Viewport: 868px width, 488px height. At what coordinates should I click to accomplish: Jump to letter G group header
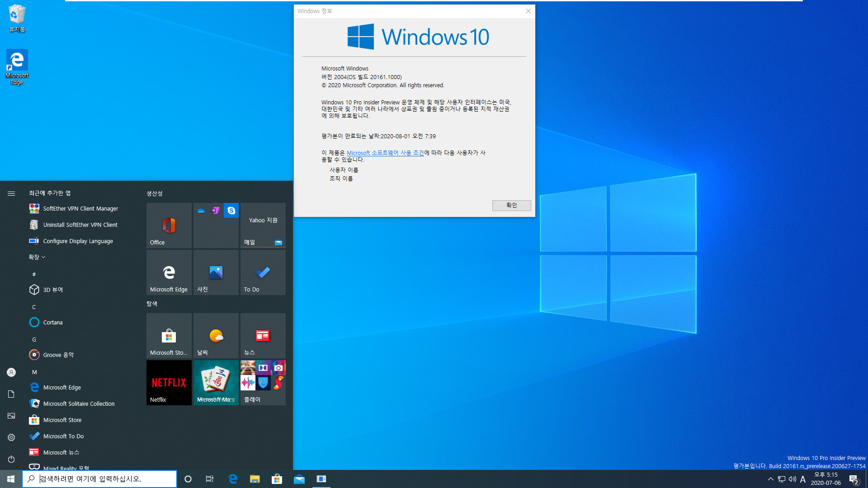[34, 339]
